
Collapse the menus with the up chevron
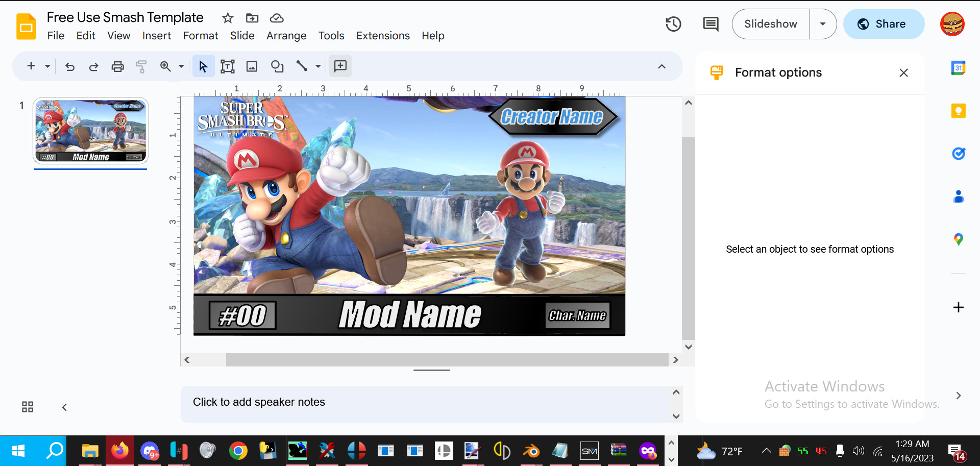661,66
